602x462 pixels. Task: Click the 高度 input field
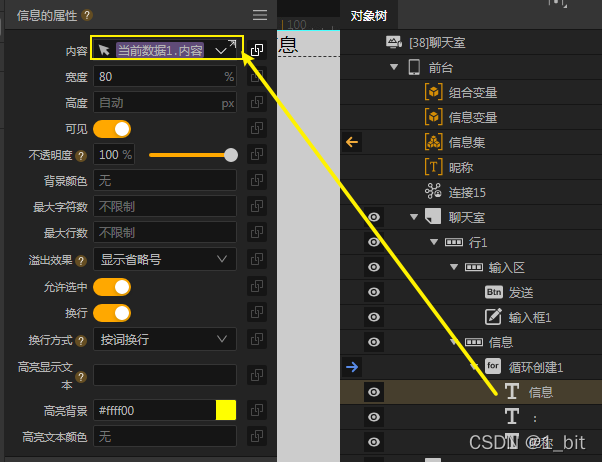pyautogui.click(x=165, y=103)
